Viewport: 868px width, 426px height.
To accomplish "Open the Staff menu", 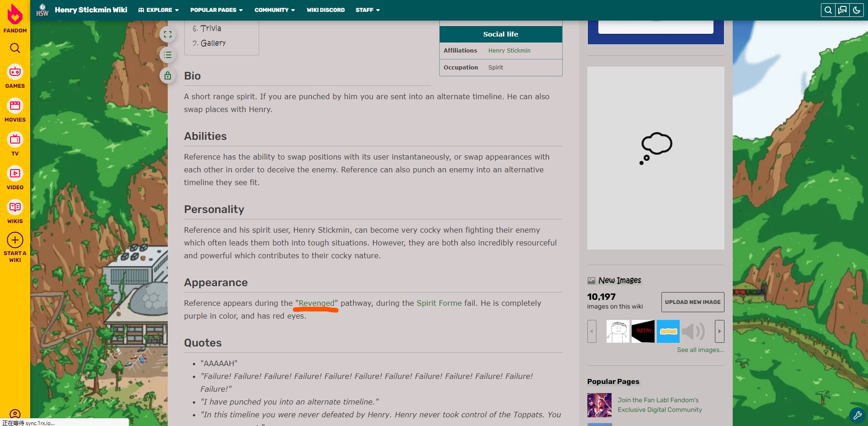I will coord(367,10).
